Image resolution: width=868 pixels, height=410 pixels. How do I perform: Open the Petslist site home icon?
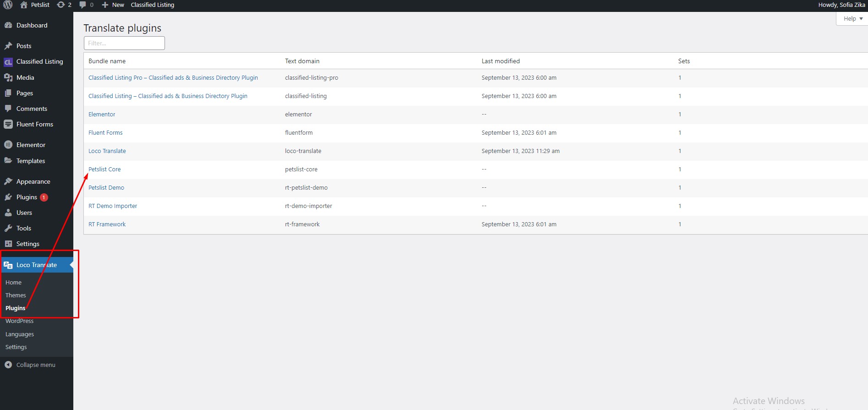coord(24,5)
